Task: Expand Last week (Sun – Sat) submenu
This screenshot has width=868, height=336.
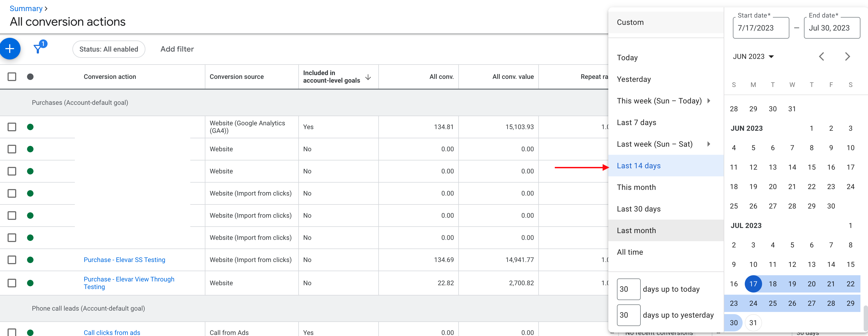Action: coord(709,144)
